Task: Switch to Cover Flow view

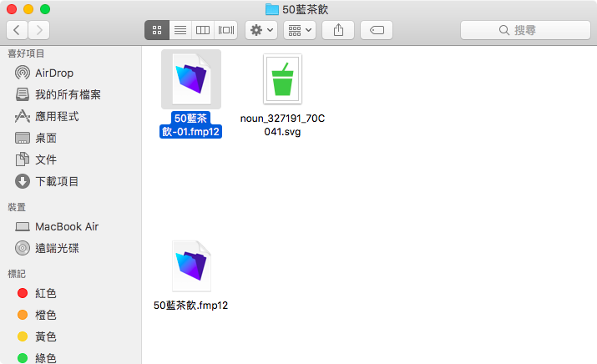Action: point(226,30)
